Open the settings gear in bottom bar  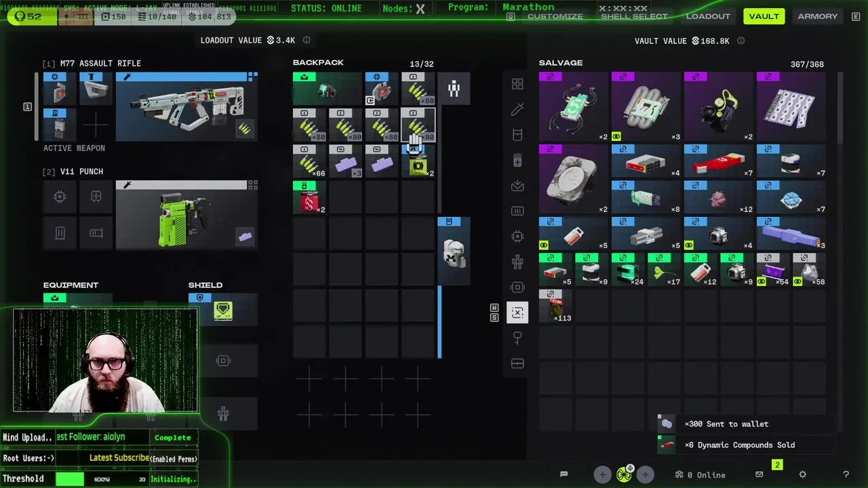point(802,474)
